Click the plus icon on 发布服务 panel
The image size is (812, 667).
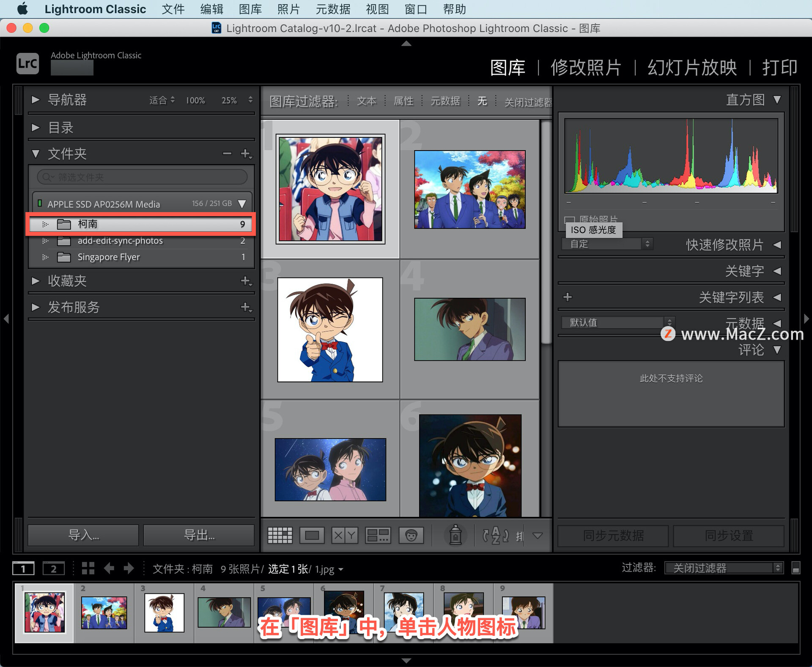pos(246,307)
